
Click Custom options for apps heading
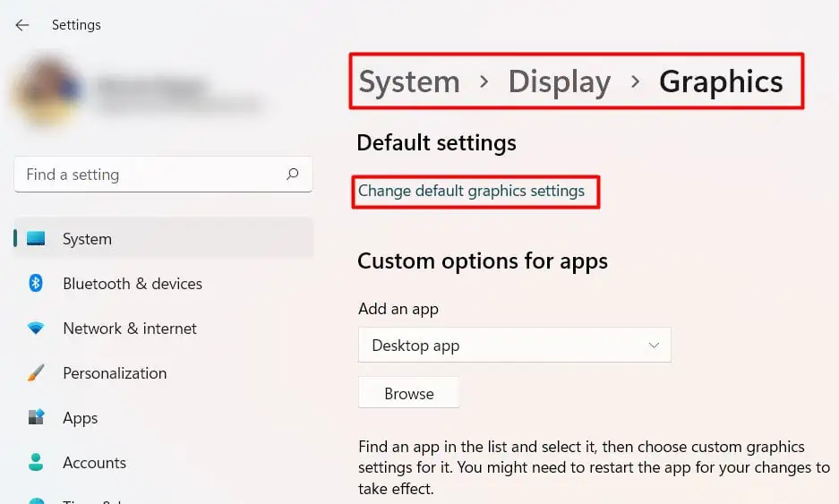coord(483,261)
